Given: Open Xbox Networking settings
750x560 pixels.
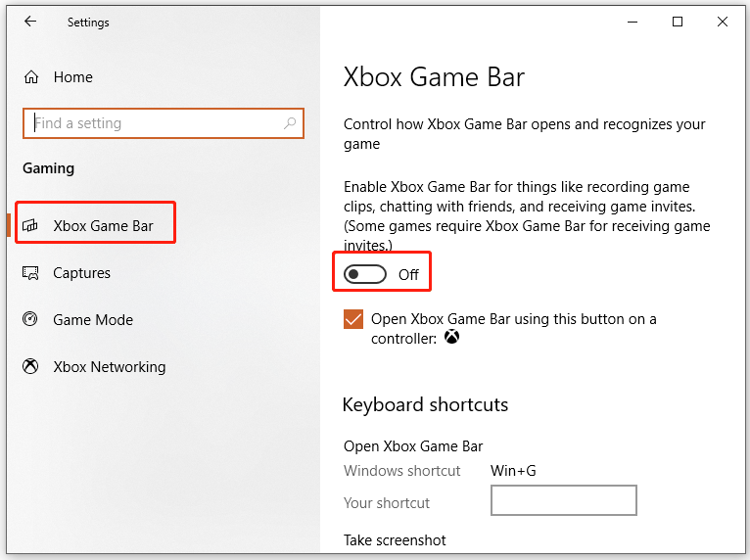Looking at the screenshot, I should (x=109, y=367).
